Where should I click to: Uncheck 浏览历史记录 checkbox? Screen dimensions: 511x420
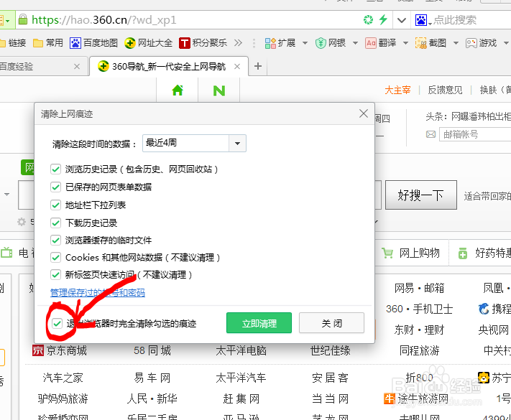pos(56,169)
